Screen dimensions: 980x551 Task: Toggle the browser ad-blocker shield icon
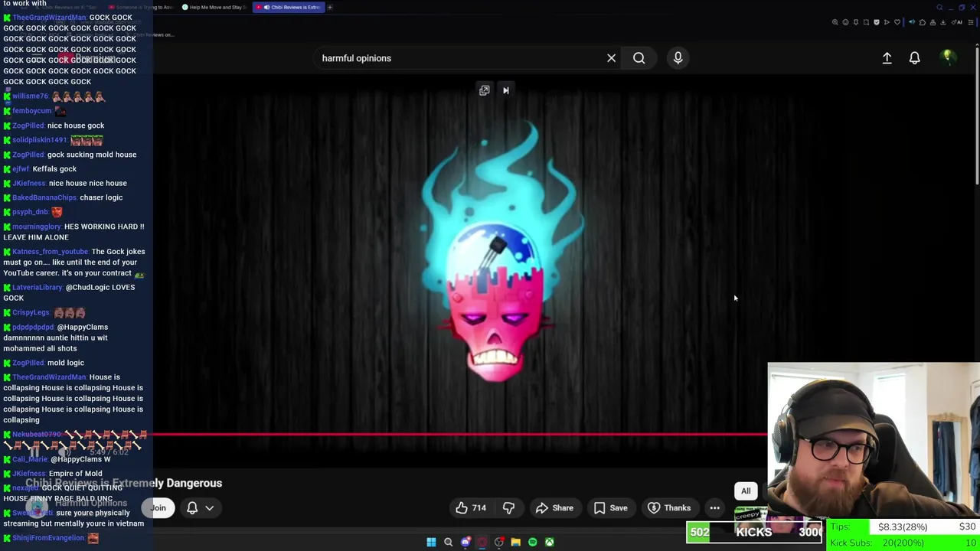pos(877,22)
